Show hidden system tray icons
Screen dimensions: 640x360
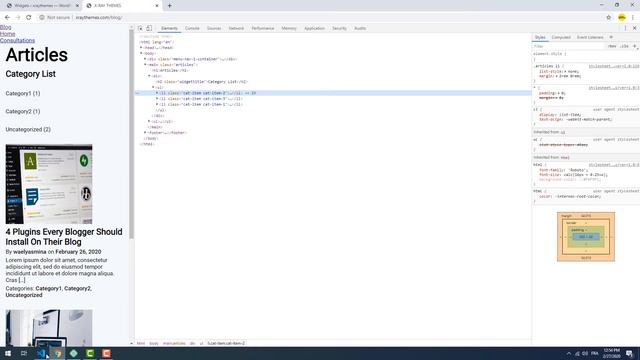tap(569, 353)
